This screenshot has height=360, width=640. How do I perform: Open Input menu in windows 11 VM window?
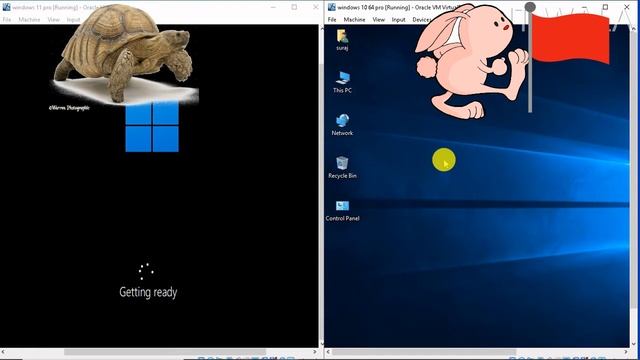pyautogui.click(x=73, y=20)
